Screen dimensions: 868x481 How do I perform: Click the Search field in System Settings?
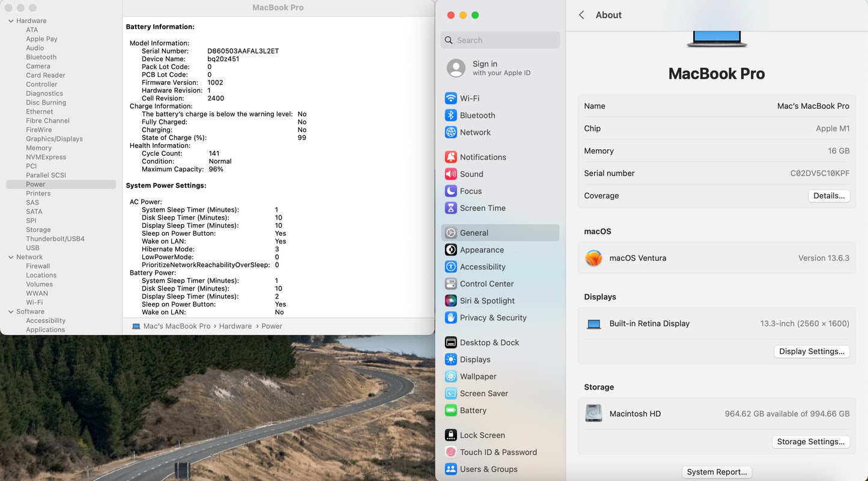coord(500,40)
